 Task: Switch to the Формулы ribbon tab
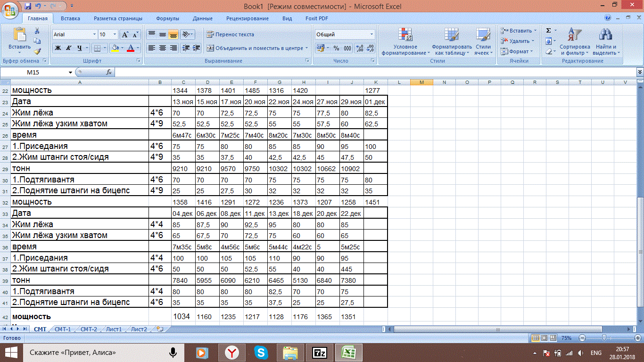point(167,18)
